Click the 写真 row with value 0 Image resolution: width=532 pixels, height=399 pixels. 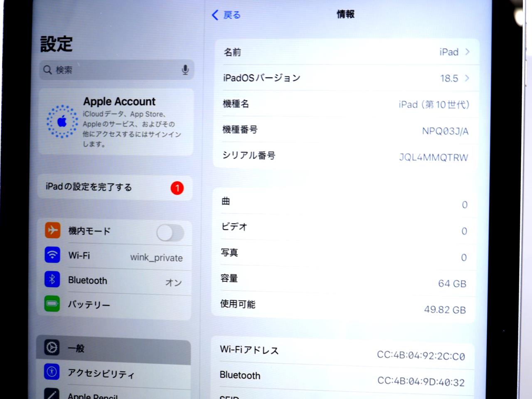pyautogui.click(x=344, y=254)
